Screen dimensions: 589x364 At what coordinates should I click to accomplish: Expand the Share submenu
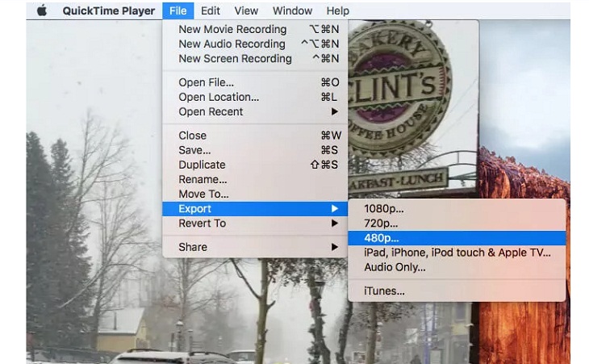click(255, 247)
